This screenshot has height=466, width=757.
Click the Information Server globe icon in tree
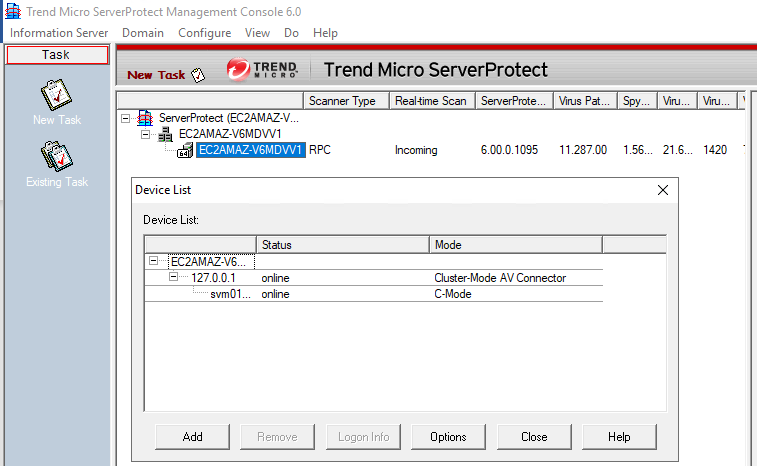coord(145,118)
